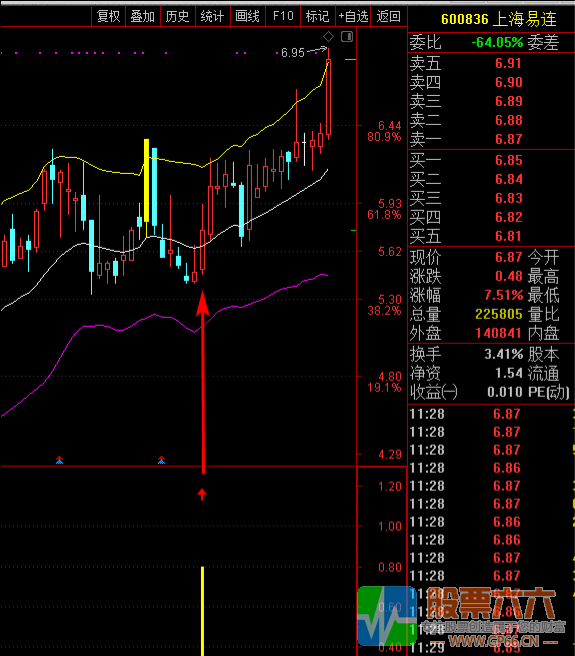Click the first red-blue signal arrow marker
This screenshot has height=656, width=575.
coord(59,460)
